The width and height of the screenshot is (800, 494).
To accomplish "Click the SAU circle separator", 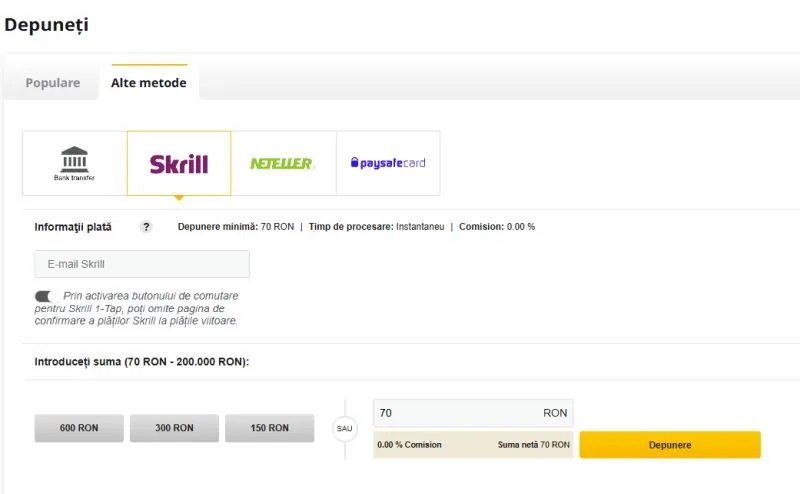I will click(x=344, y=429).
